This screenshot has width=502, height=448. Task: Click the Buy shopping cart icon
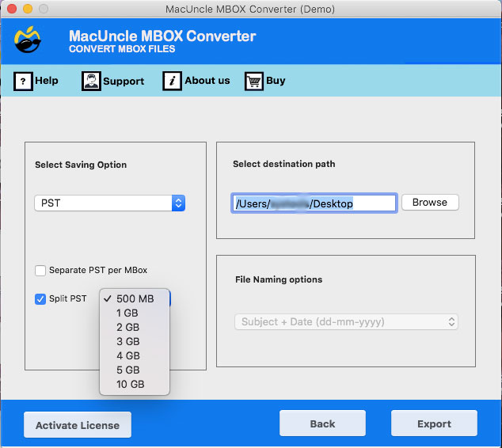[254, 81]
